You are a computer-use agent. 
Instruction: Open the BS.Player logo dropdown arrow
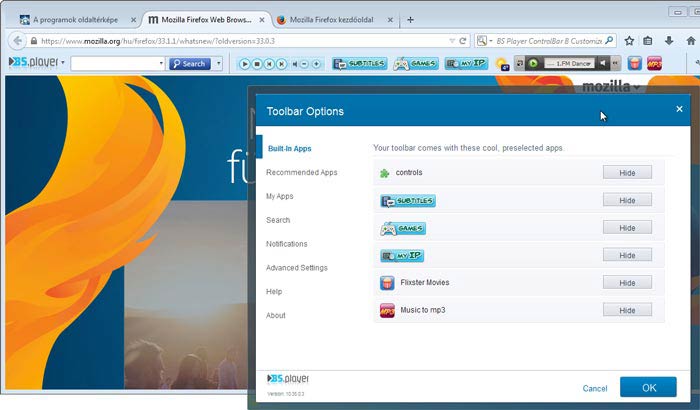tap(62, 63)
